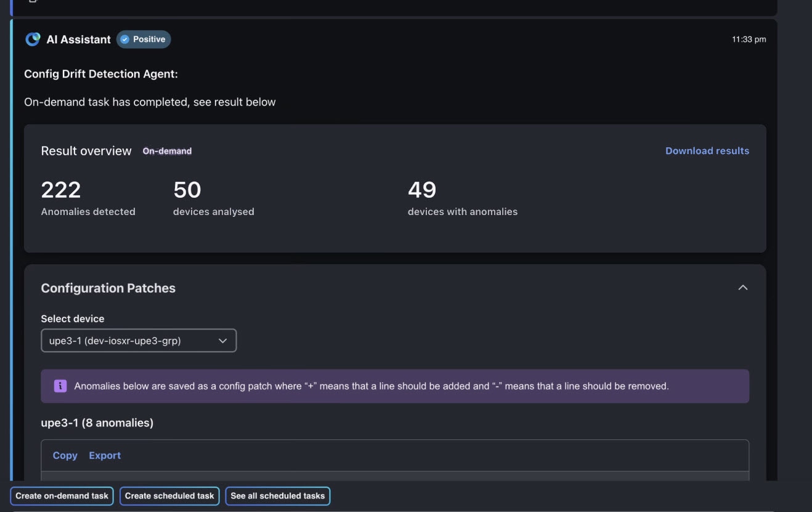Click the 'On-demand task has completed' message
The image size is (812, 512).
pyautogui.click(x=150, y=102)
